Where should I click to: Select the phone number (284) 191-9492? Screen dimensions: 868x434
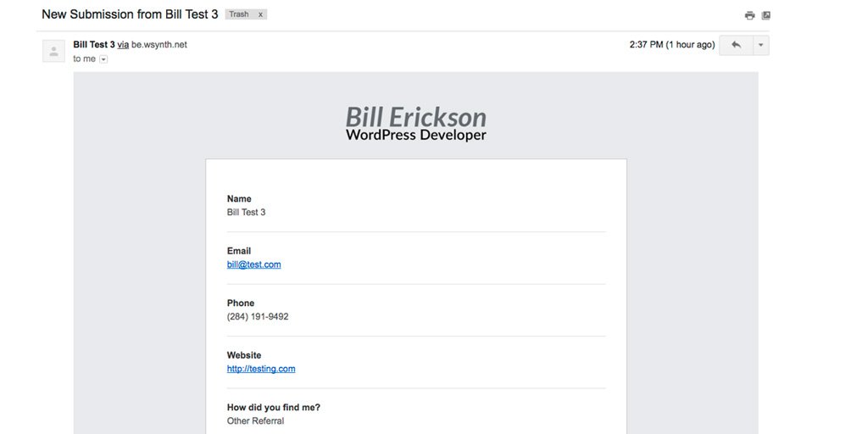coord(258,317)
